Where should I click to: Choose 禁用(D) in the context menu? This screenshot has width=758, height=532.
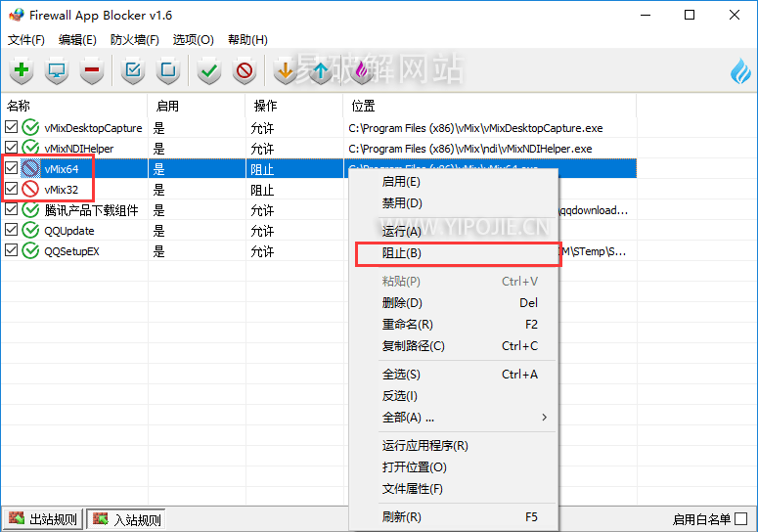tap(454, 203)
